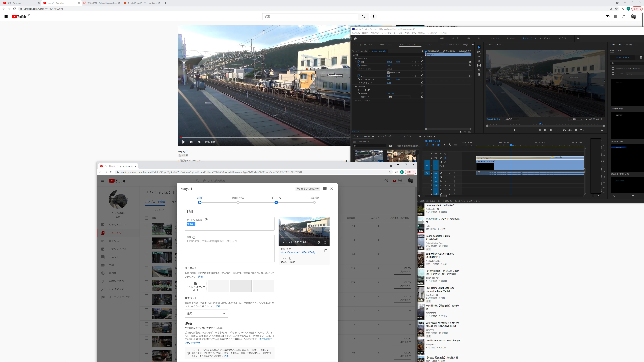Toggle 縦横比を固定 checkbox
The image size is (644, 362).
388,72
